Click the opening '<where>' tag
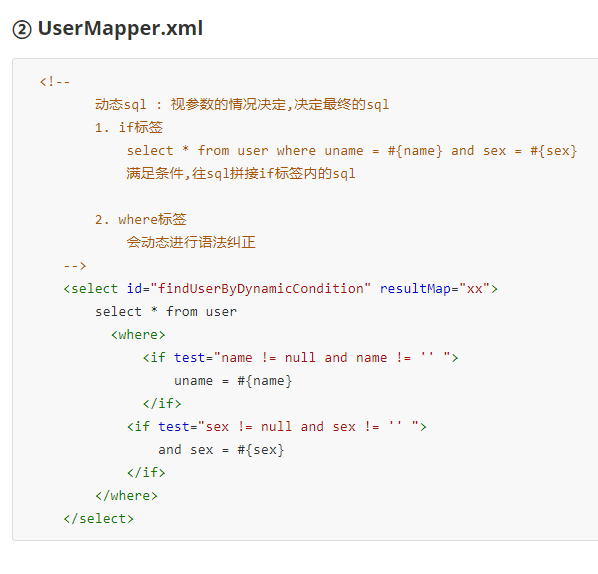The width and height of the screenshot is (598, 574). [138, 334]
